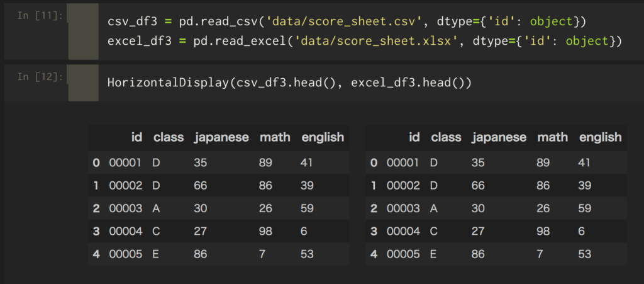Viewport: 644px width, 284px height.
Task: Click id 00003 in the left table
Action: click(126, 208)
